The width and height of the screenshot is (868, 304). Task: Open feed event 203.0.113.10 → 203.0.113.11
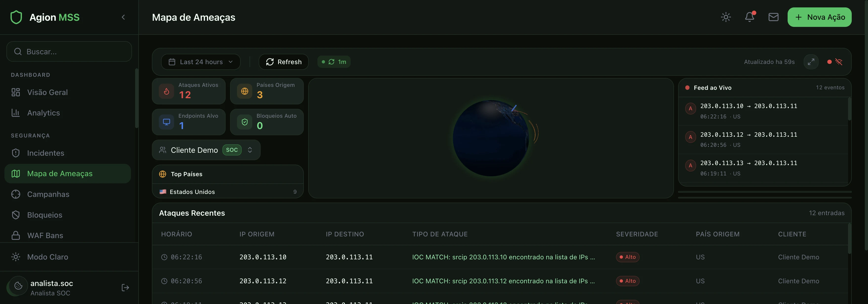[x=763, y=111]
